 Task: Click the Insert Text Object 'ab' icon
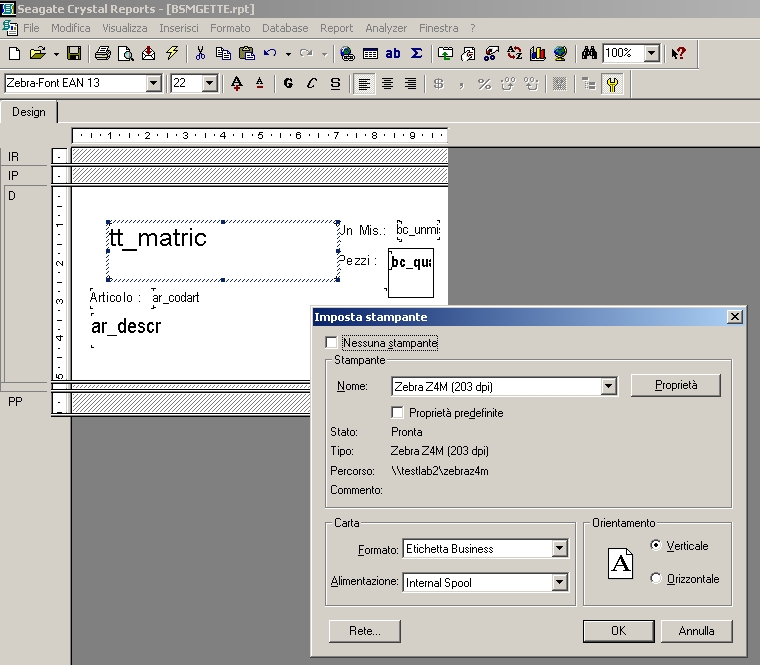point(393,53)
